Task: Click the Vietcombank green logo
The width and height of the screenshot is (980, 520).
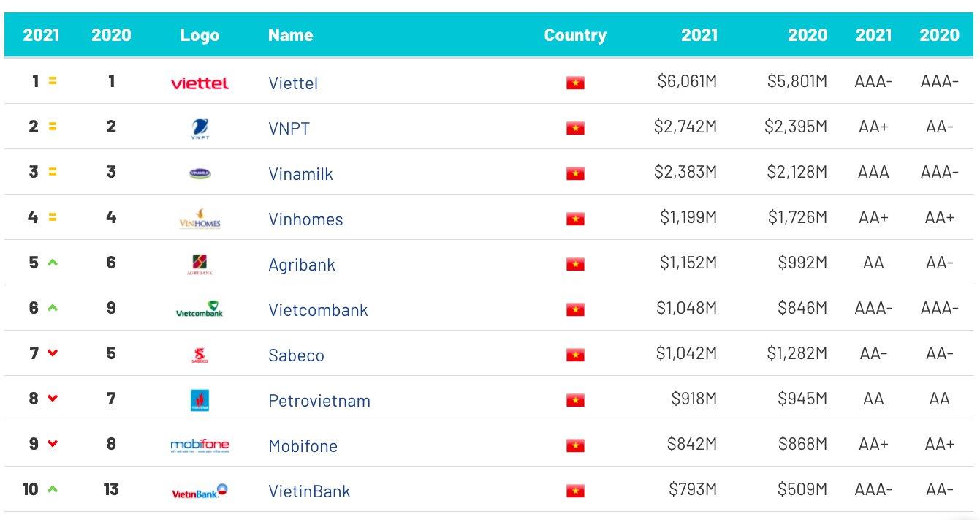Action: pyautogui.click(x=200, y=309)
